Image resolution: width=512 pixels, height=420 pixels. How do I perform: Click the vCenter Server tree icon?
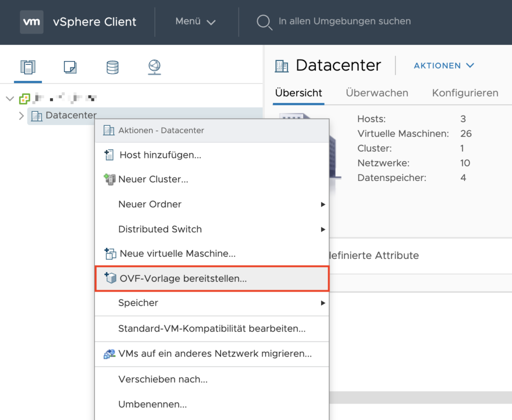pyautogui.click(x=24, y=98)
